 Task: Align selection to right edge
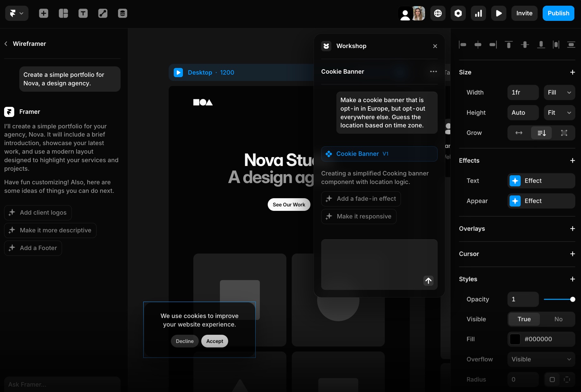pyautogui.click(x=493, y=45)
